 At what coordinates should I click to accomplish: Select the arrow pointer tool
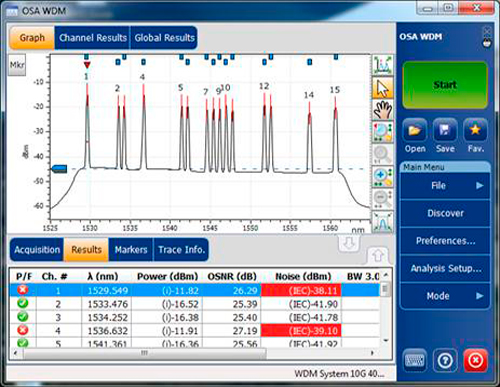click(x=383, y=88)
